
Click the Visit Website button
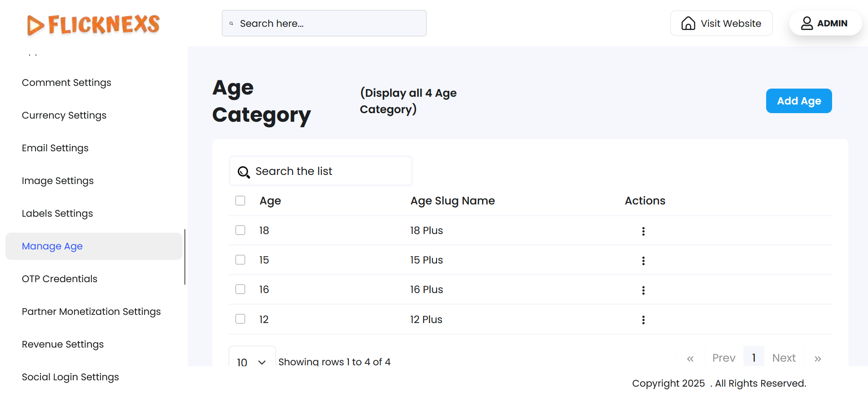point(721,23)
